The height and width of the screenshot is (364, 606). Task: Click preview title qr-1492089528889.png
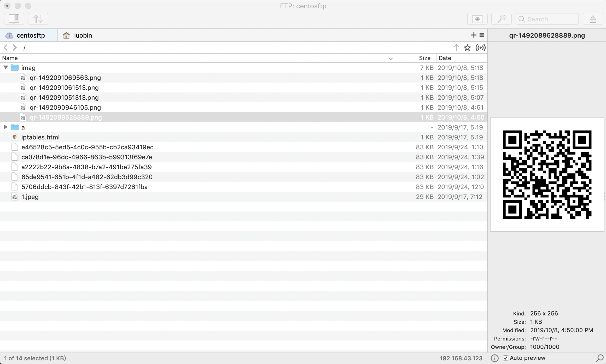[x=547, y=35]
